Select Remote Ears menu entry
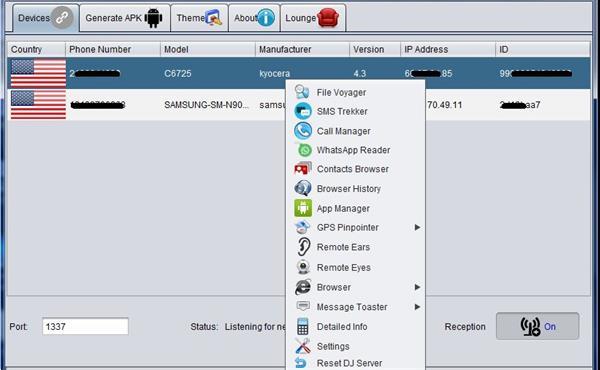 [x=355, y=247]
